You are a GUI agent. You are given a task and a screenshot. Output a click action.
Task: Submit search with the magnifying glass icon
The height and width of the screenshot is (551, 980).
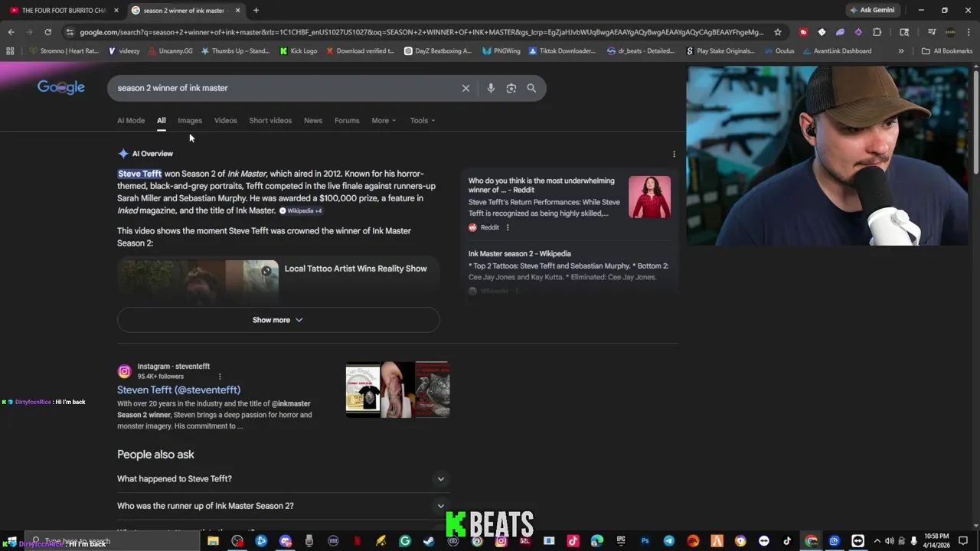coord(531,88)
